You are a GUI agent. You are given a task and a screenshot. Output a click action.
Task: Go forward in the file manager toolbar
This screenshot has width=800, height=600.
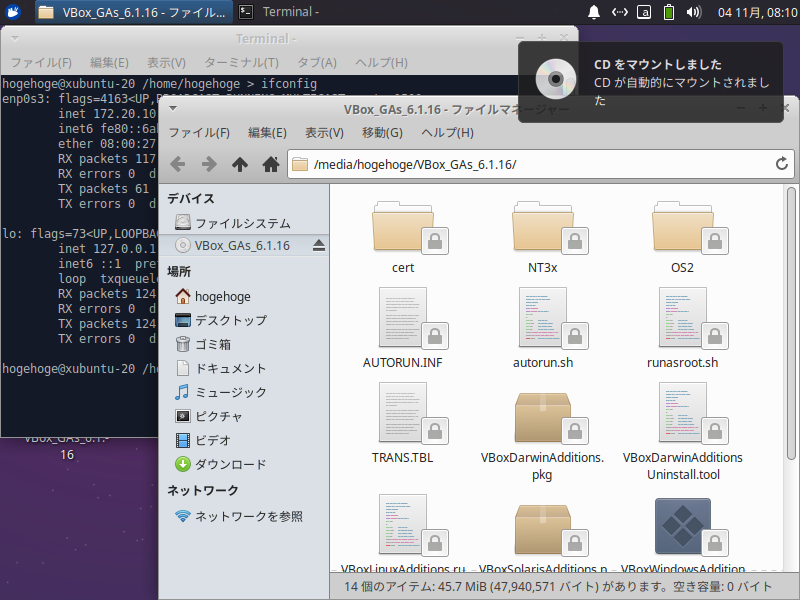[209, 164]
